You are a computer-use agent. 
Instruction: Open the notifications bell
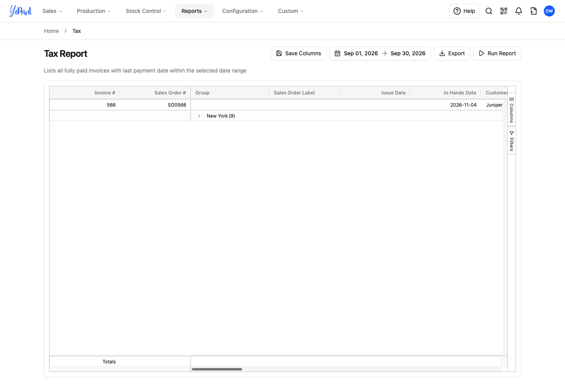click(519, 11)
